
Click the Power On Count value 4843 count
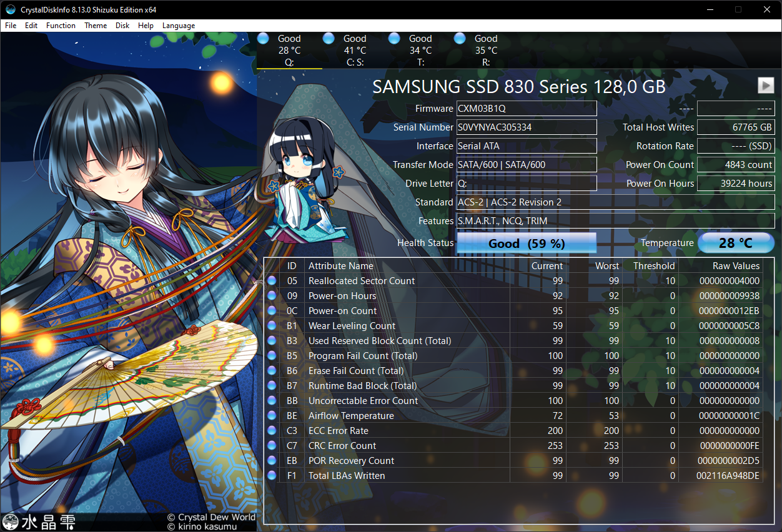pyautogui.click(x=736, y=165)
